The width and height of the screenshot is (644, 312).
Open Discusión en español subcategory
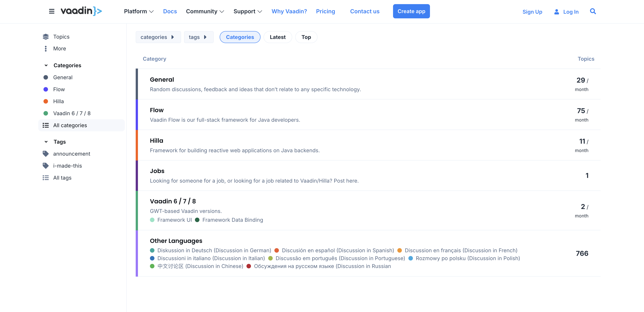pos(338,250)
